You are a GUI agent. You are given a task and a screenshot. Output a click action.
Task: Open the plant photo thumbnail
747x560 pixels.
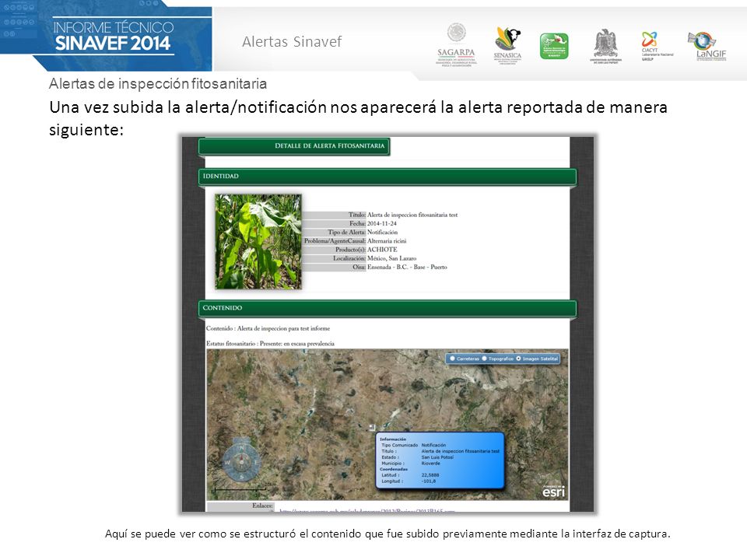(x=258, y=241)
